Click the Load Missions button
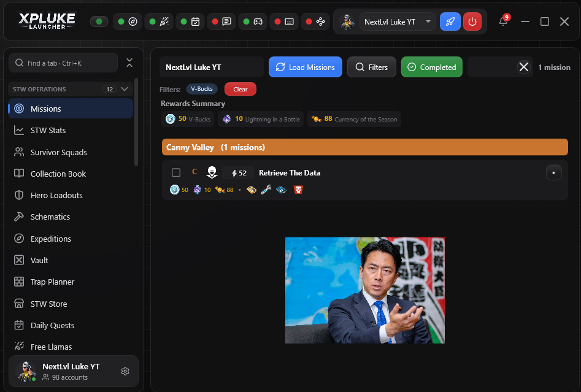 pos(306,67)
